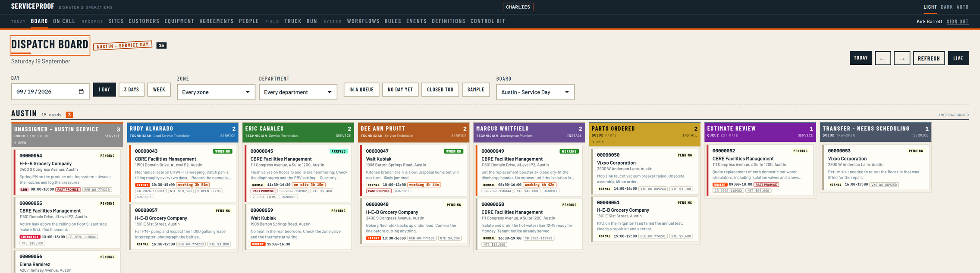Open RUN in the field menu
This screenshot has width=980, height=273.
[312, 21]
